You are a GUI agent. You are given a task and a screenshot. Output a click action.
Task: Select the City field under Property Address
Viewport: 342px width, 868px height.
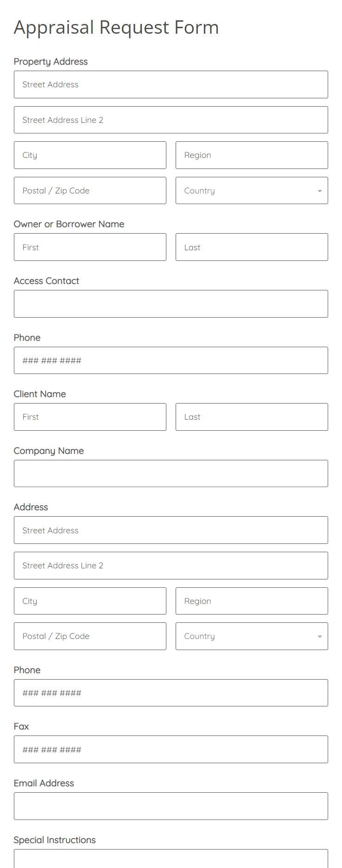coord(90,155)
